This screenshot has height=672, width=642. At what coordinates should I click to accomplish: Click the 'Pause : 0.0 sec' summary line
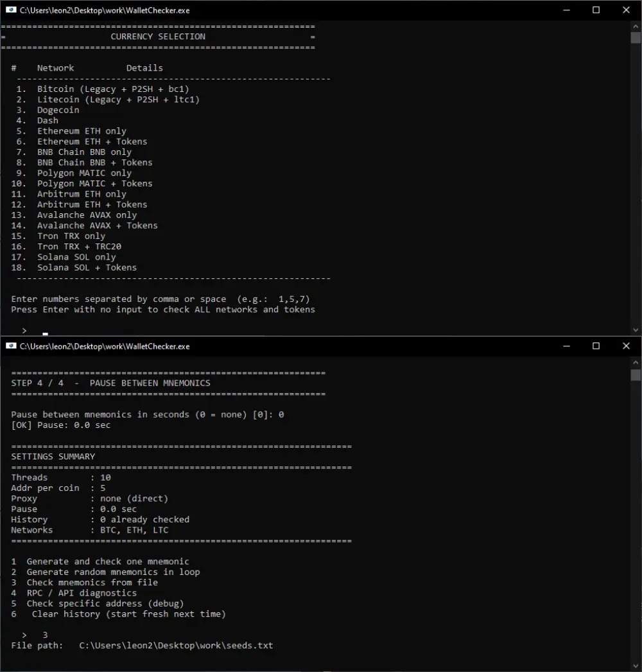point(74,509)
